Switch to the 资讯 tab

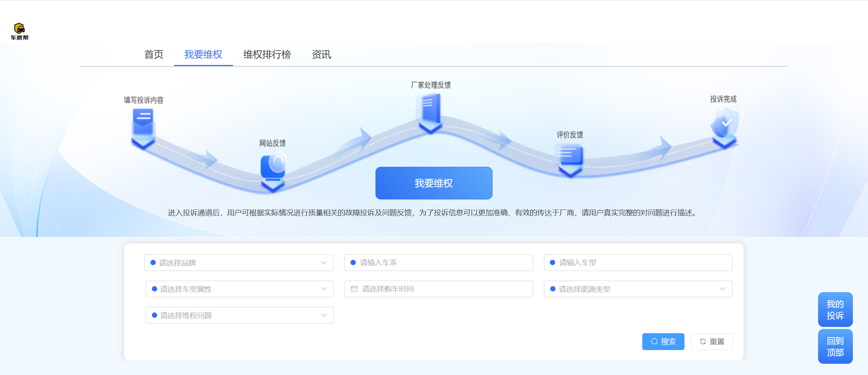tap(321, 54)
